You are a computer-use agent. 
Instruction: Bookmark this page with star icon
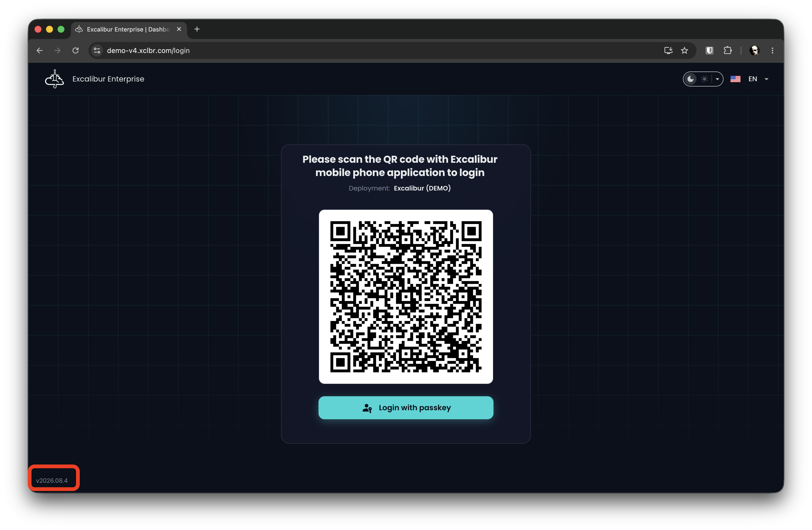[x=684, y=50]
